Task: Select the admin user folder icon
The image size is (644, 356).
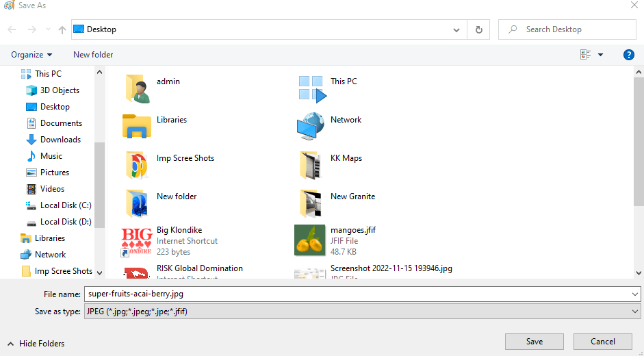Action: tap(137, 88)
